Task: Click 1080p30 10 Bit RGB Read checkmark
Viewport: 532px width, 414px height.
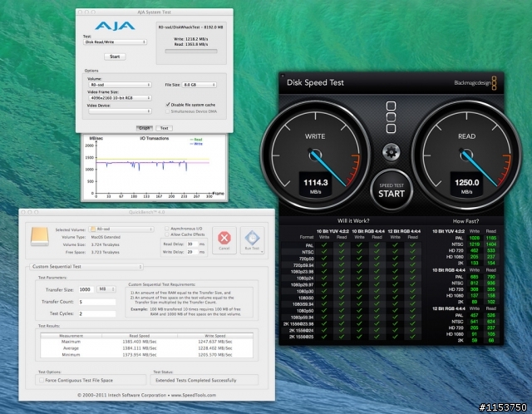Action: click(x=377, y=291)
